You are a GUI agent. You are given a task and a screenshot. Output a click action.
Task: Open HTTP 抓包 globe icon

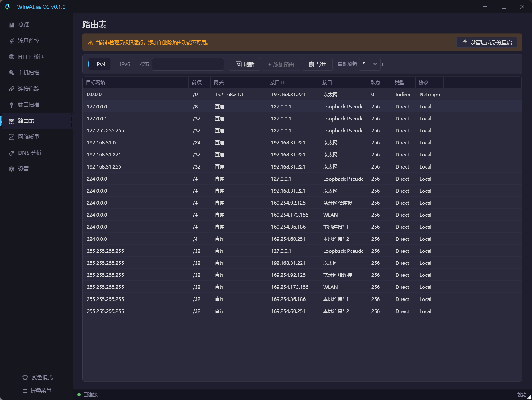tap(12, 57)
